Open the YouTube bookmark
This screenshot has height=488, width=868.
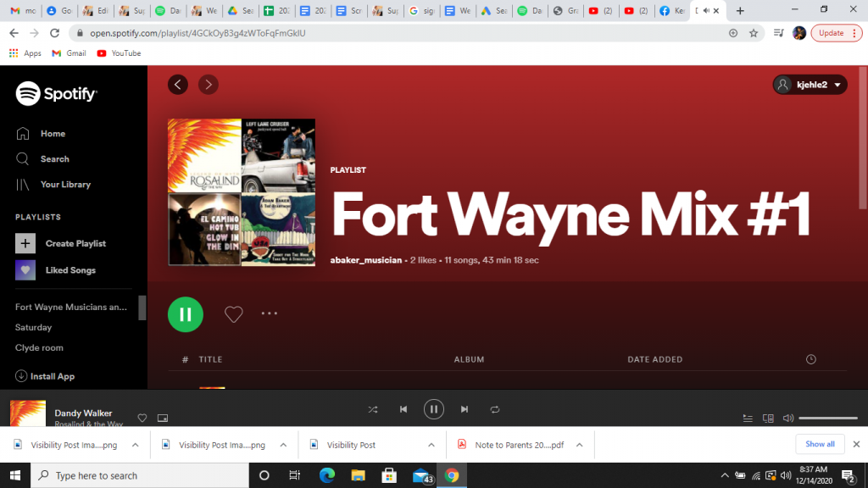[119, 53]
